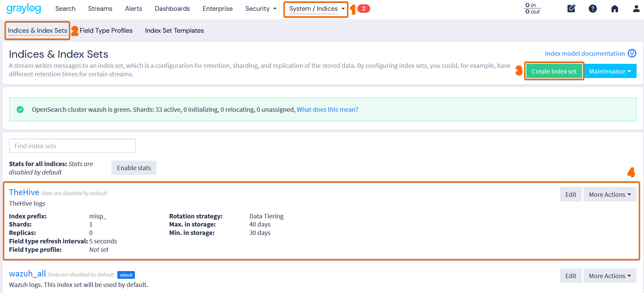The width and height of the screenshot is (644, 293).
Task: Edit the wazuh_all index set
Action: tap(571, 276)
